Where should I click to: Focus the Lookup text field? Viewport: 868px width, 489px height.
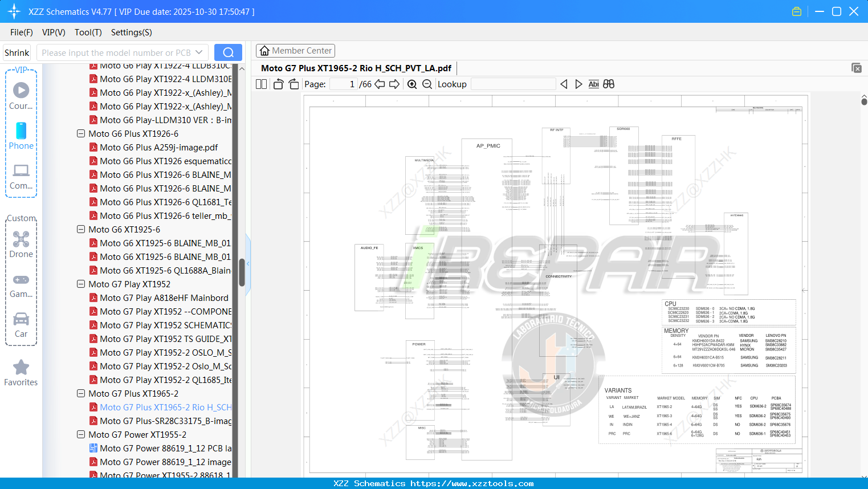514,84
